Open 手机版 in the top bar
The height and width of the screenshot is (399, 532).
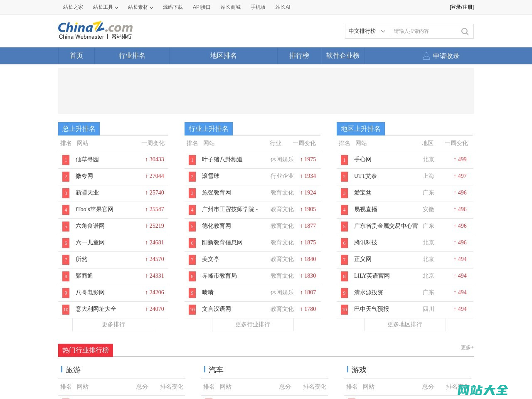tap(258, 7)
